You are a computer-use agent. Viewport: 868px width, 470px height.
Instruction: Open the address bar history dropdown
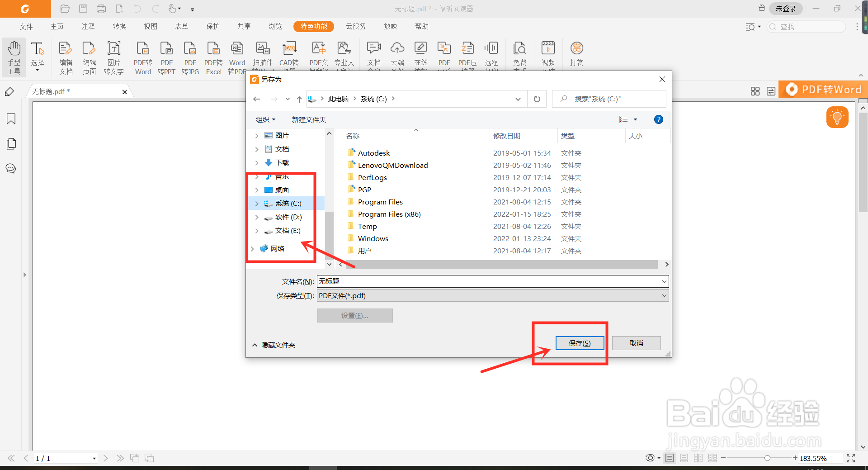518,99
